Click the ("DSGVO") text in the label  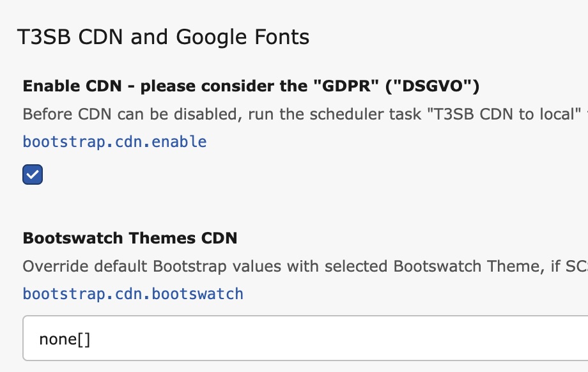point(431,86)
